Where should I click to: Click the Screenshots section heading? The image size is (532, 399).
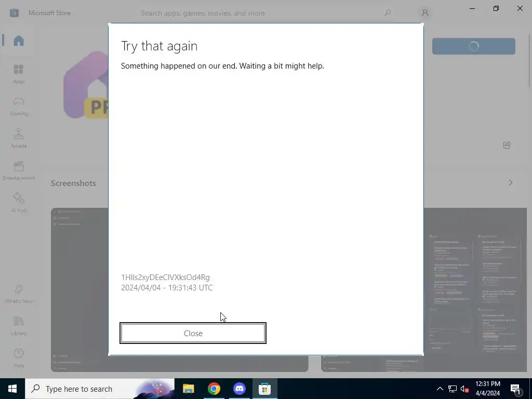tap(73, 183)
